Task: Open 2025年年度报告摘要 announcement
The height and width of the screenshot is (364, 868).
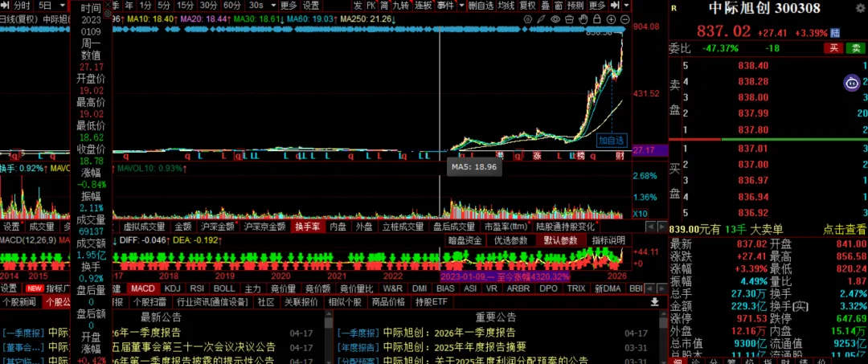Action: [x=454, y=347]
